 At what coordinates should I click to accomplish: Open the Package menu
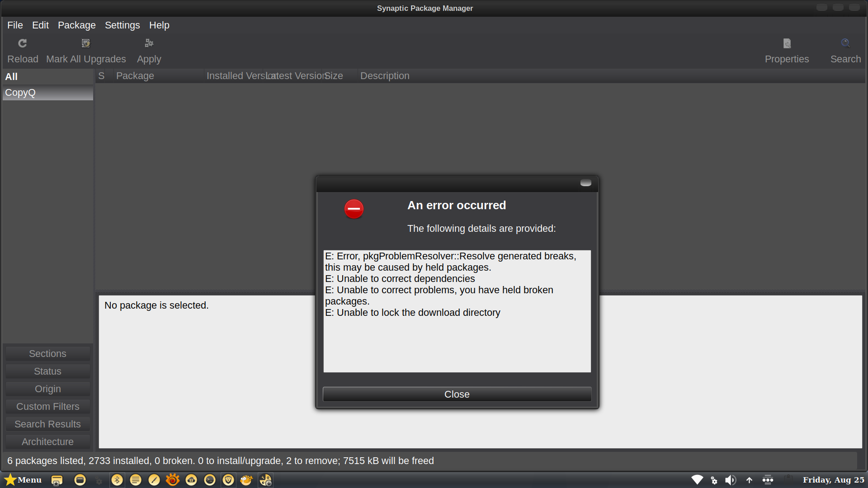point(77,25)
